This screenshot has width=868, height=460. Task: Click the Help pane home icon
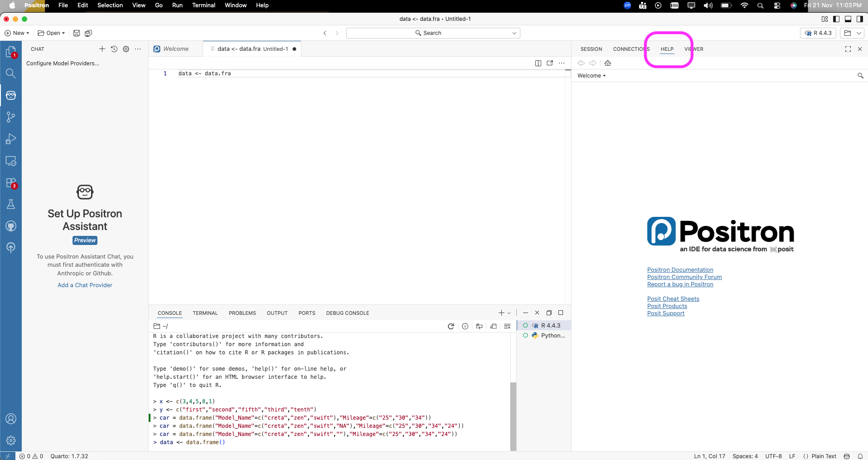click(x=608, y=63)
